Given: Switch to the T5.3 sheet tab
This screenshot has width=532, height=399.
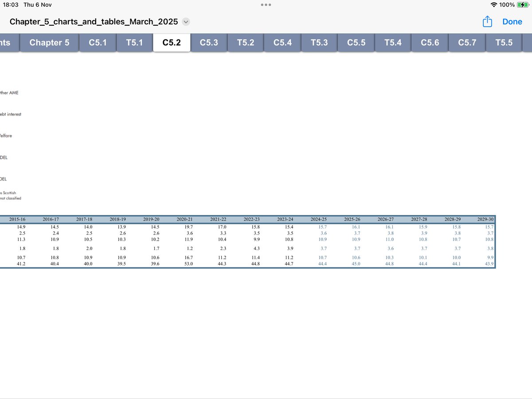Looking at the screenshot, I should tap(319, 43).
